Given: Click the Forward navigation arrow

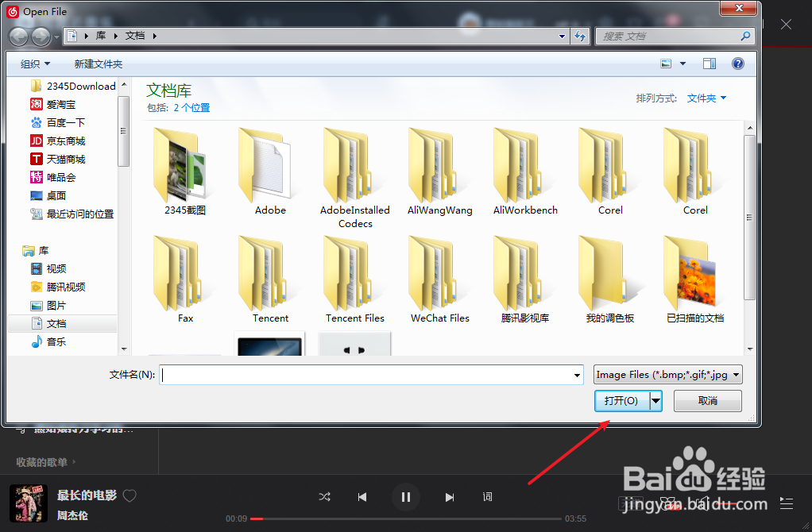Looking at the screenshot, I should tap(41, 37).
